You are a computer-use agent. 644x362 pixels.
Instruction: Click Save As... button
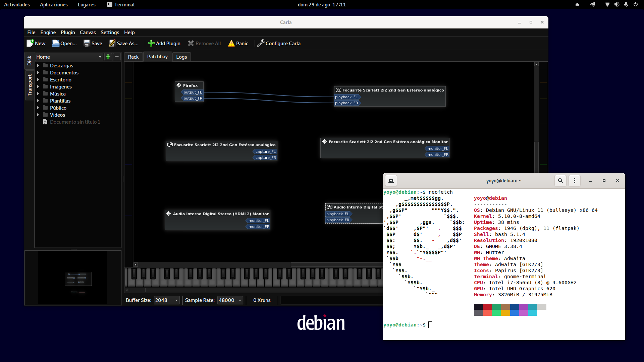coord(124,43)
